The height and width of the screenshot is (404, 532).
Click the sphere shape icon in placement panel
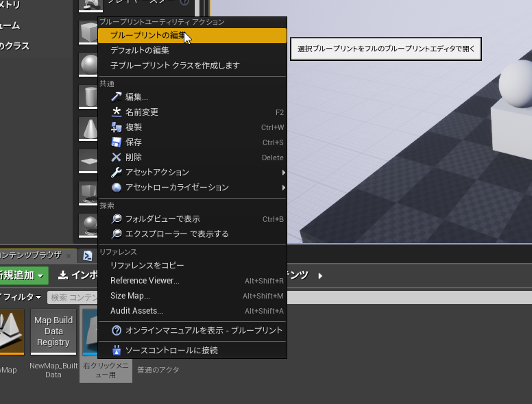(x=88, y=64)
